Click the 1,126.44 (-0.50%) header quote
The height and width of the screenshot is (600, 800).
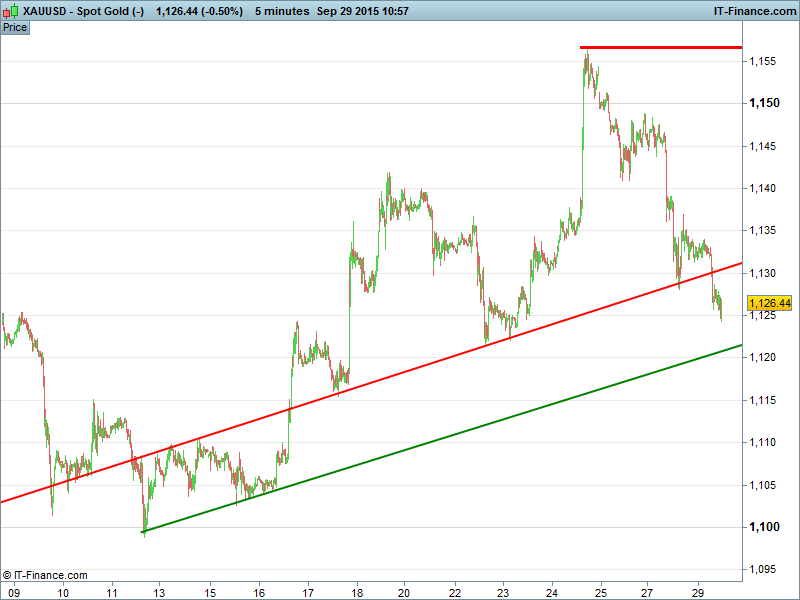(200, 11)
